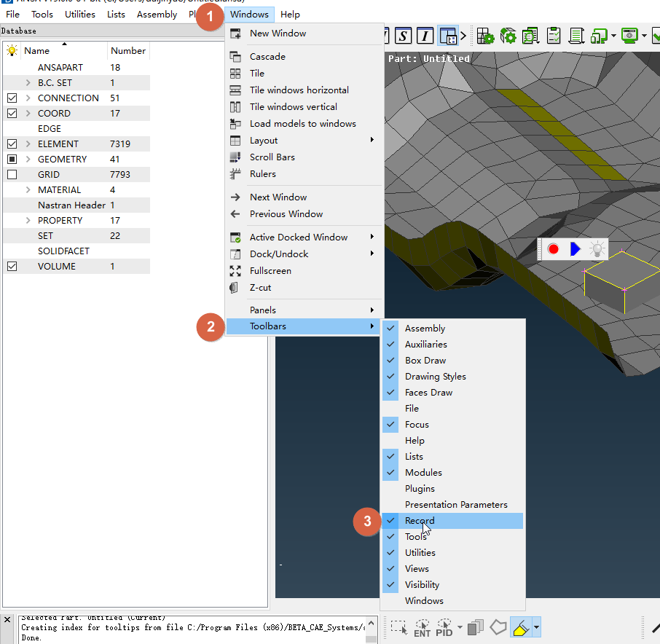Click the stacked pages copy icon
660x644 pixels.
click(x=476, y=627)
